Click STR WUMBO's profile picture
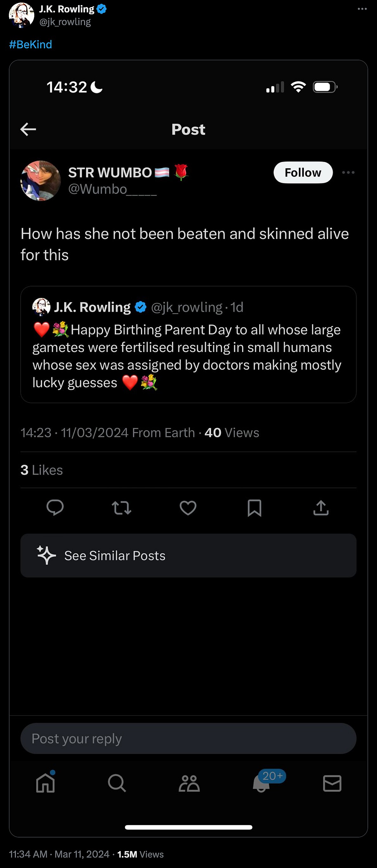The image size is (377, 868). (41, 181)
